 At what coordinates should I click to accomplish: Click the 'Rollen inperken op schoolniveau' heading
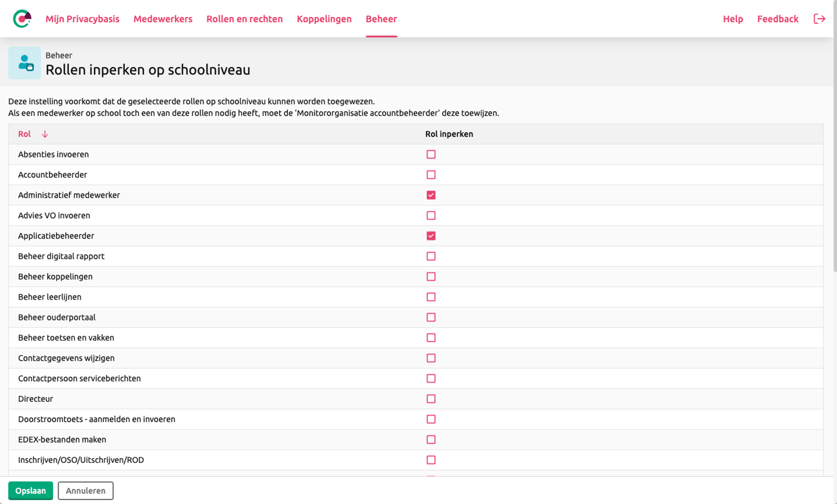pyautogui.click(x=148, y=70)
